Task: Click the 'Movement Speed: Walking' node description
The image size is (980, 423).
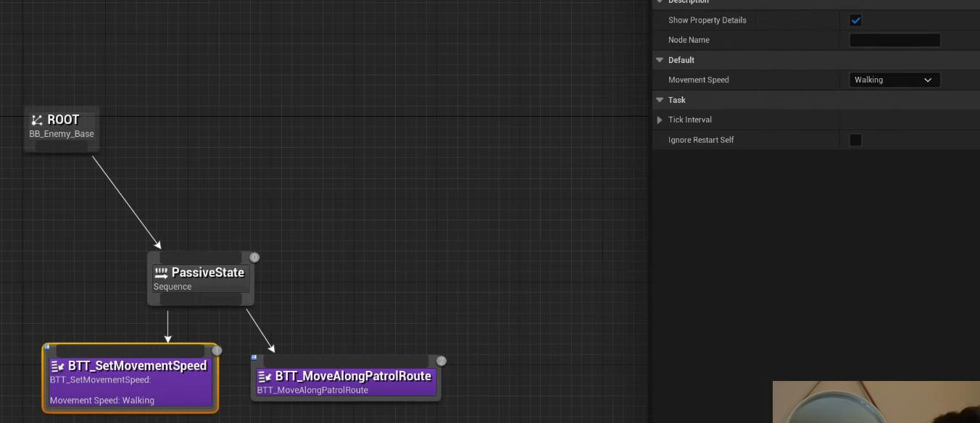Action: coord(101,401)
